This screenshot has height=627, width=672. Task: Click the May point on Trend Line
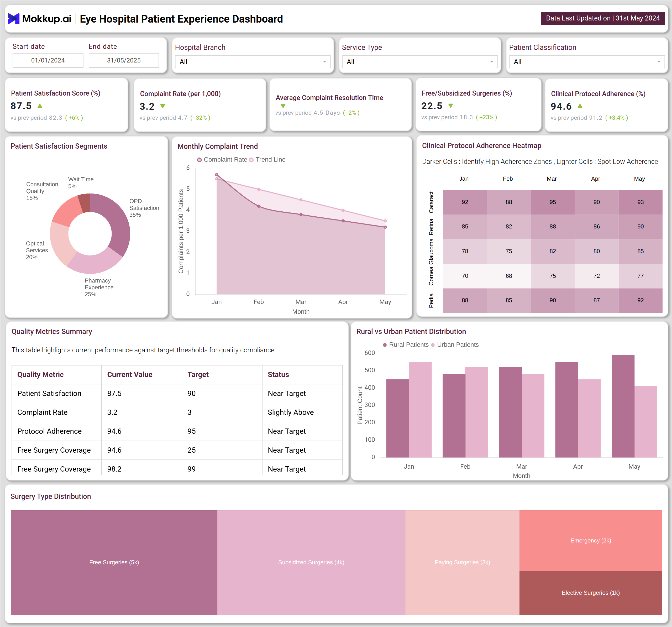click(385, 221)
